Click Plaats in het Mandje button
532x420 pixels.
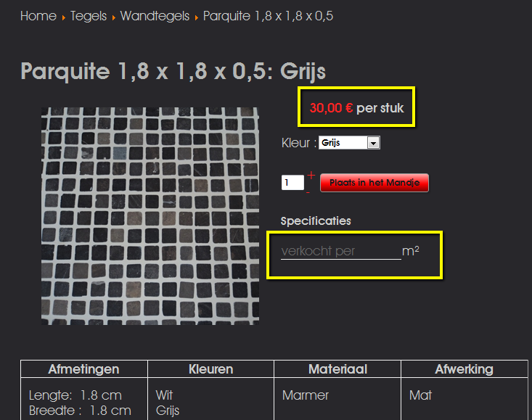coord(375,183)
